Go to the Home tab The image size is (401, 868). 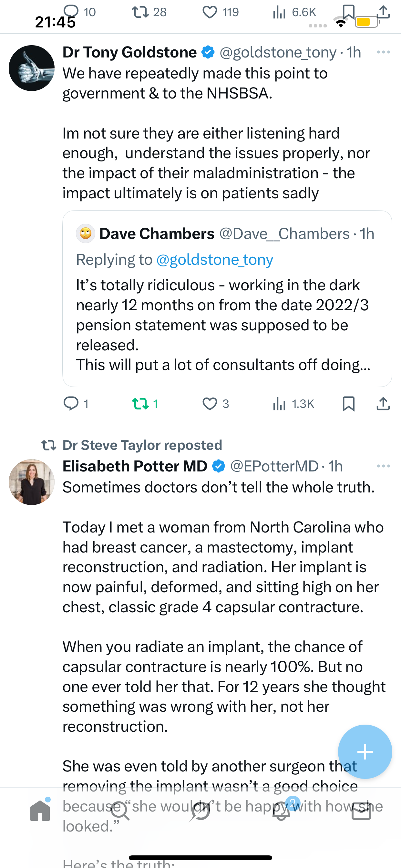click(x=40, y=811)
